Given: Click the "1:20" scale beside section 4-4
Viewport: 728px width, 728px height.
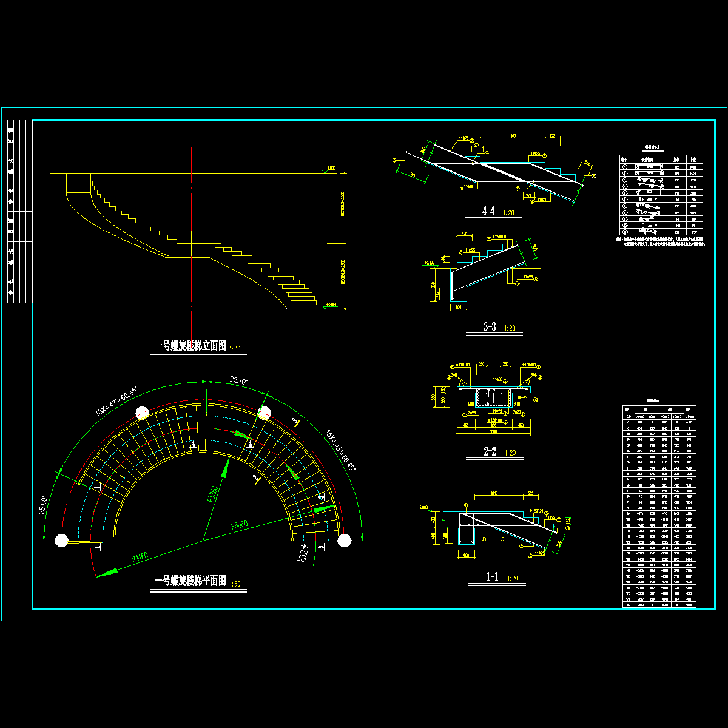Looking at the screenshot, I should click(508, 214).
